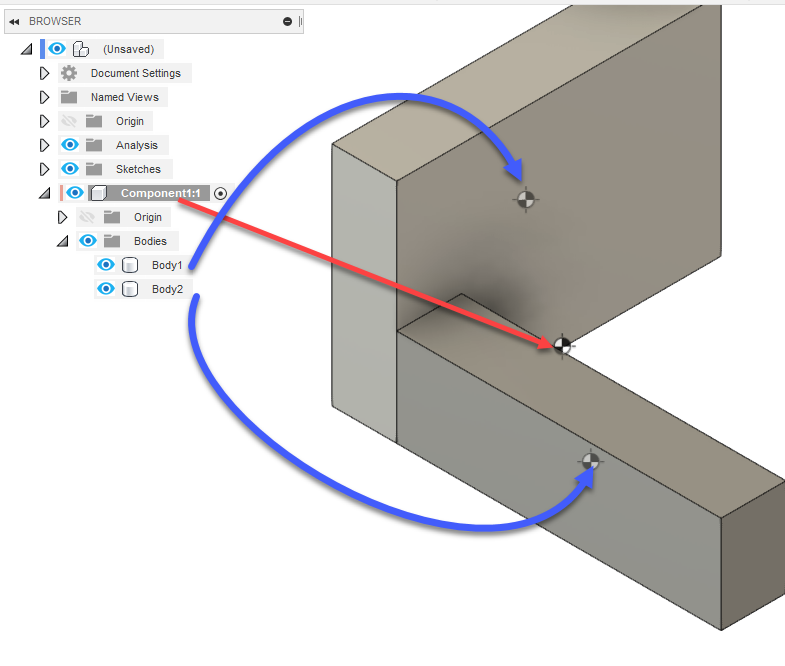
Task: Expand the Origin node under Component1:1
Action: pyautogui.click(x=63, y=217)
